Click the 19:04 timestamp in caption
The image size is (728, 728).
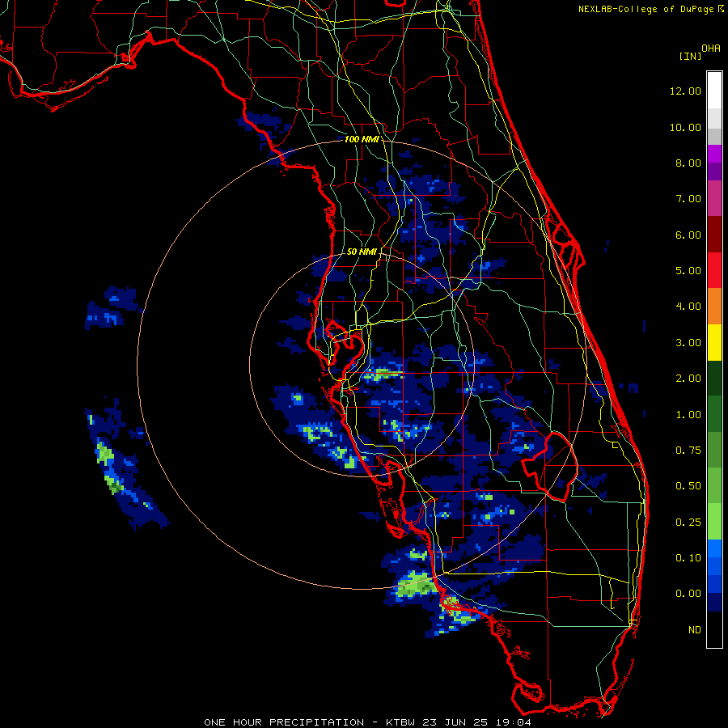(x=512, y=722)
